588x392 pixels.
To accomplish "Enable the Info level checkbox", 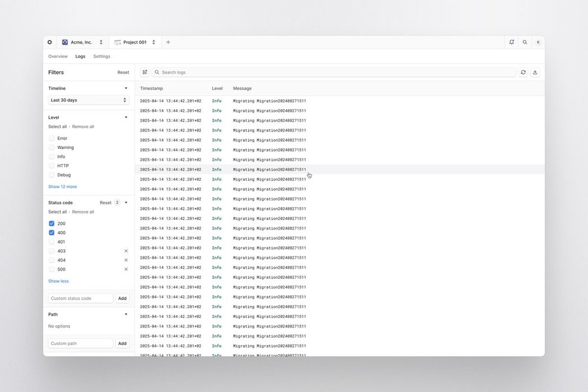I will [x=52, y=157].
